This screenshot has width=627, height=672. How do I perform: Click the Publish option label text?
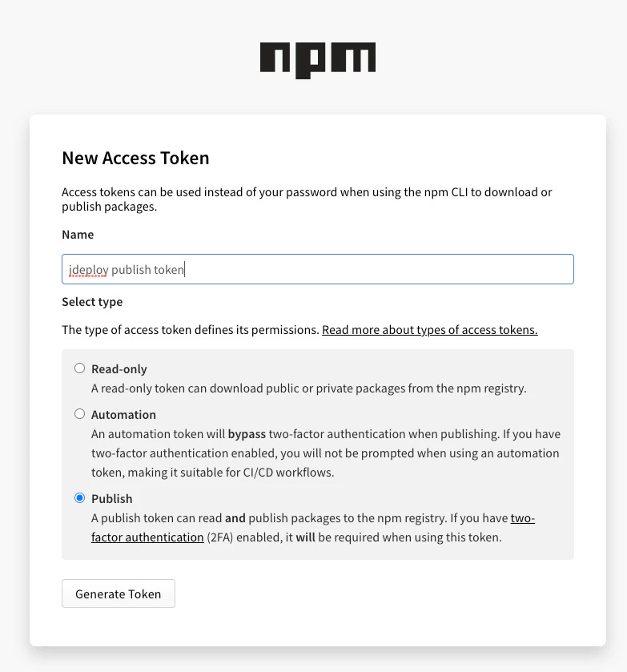[x=111, y=498]
